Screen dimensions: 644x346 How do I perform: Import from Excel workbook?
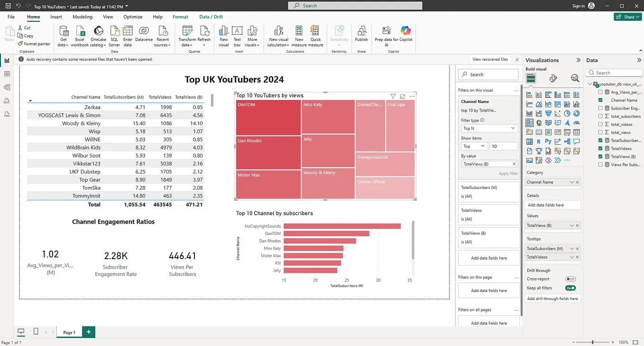pos(80,36)
